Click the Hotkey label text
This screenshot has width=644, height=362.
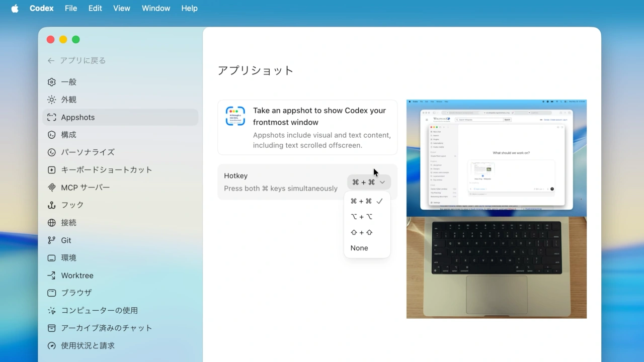coord(235,176)
